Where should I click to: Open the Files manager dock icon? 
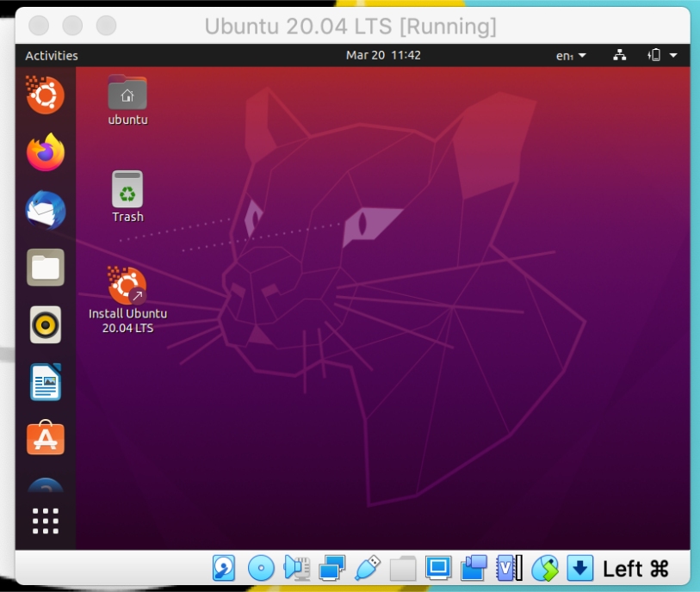[x=45, y=268]
